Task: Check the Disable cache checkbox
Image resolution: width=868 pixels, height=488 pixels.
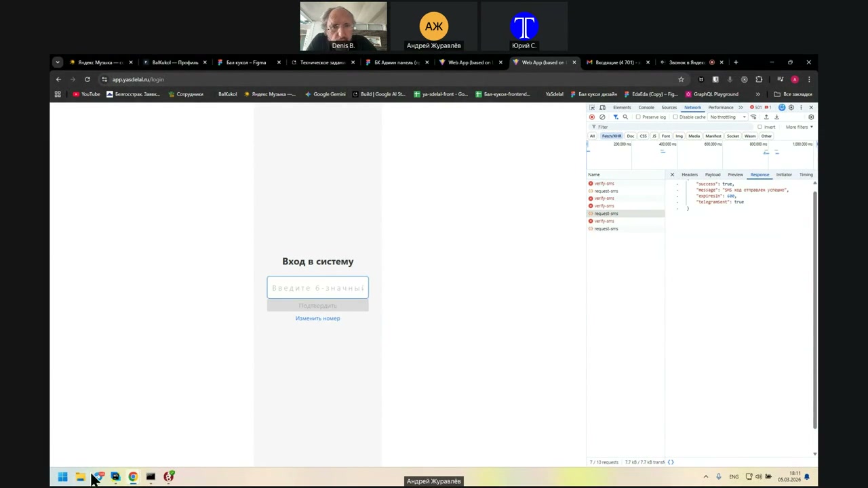Action: (x=675, y=117)
